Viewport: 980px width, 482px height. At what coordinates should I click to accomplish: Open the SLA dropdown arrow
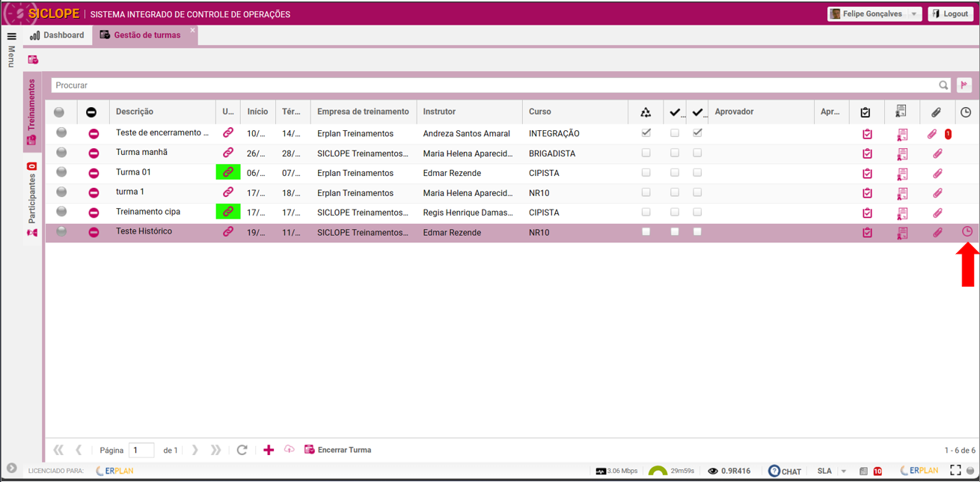point(844,472)
